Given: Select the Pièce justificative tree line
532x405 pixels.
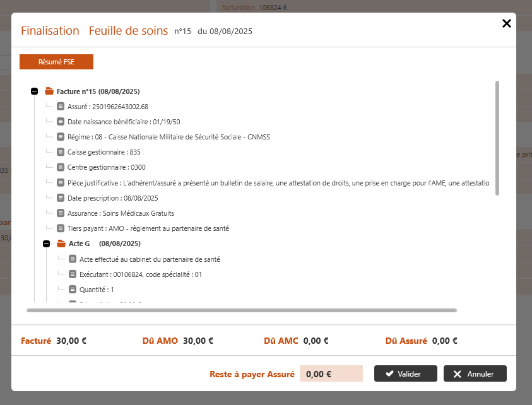Looking at the screenshot, I should (x=278, y=183).
